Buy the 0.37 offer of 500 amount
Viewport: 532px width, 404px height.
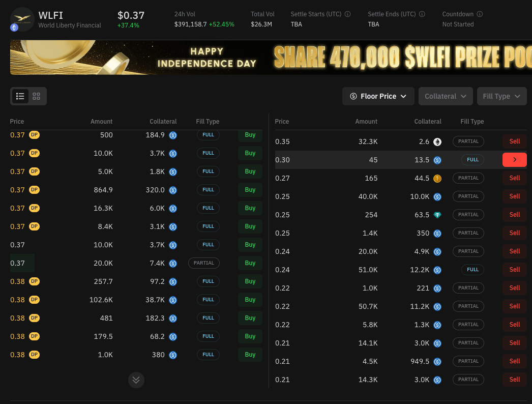250,135
